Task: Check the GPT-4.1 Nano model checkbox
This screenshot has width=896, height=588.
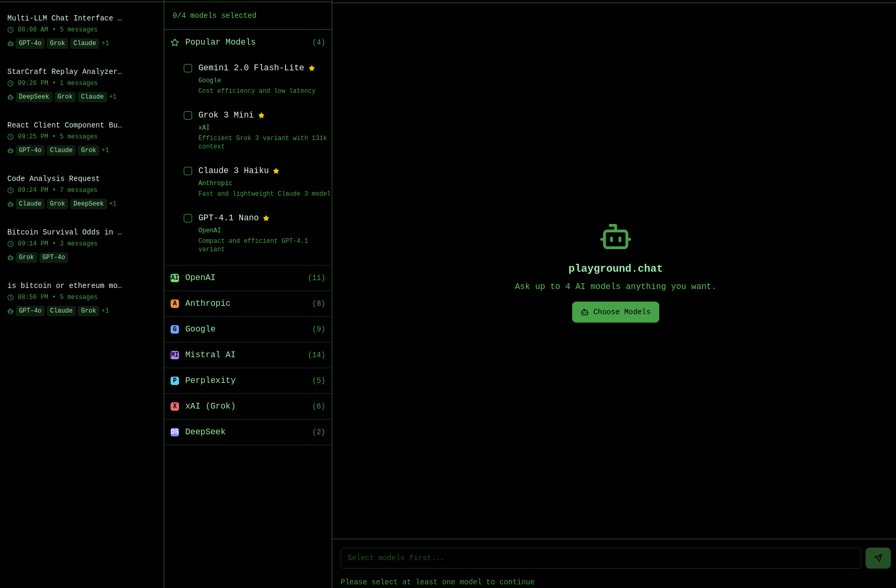Action: 188,218
